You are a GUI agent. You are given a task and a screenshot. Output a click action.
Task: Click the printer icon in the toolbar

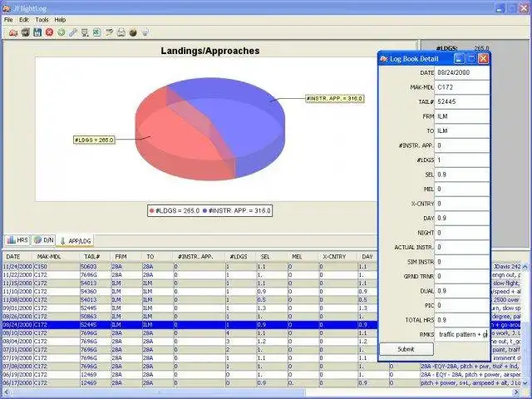(x=26, y=32)
